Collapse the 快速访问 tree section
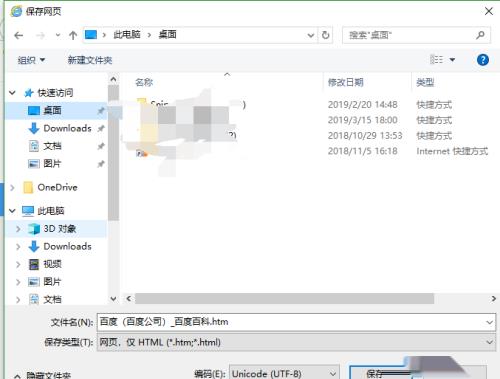Viewport: 500px width, 379px height. point(12,93)
